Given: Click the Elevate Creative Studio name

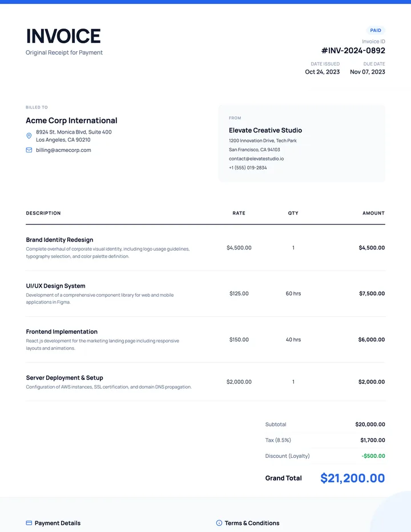Looking at the screenshot, I should (x=265, y=130).
